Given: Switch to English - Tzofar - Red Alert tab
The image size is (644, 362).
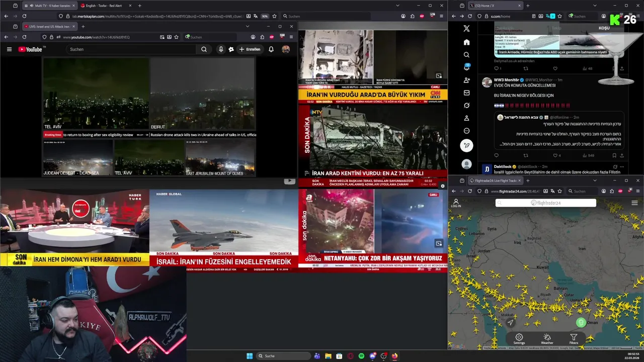Looking at the screenshot, I should click(x=105, y=6).
